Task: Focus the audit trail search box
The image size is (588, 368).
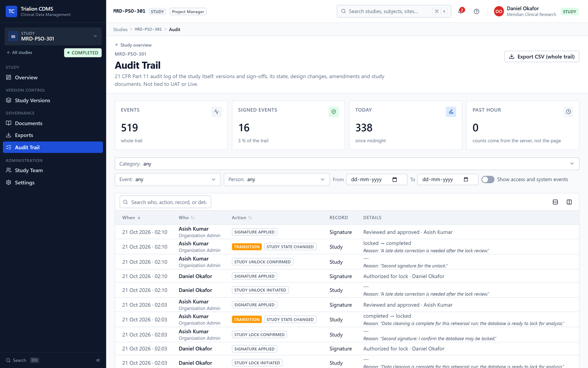Action: [x=165, y=202]
